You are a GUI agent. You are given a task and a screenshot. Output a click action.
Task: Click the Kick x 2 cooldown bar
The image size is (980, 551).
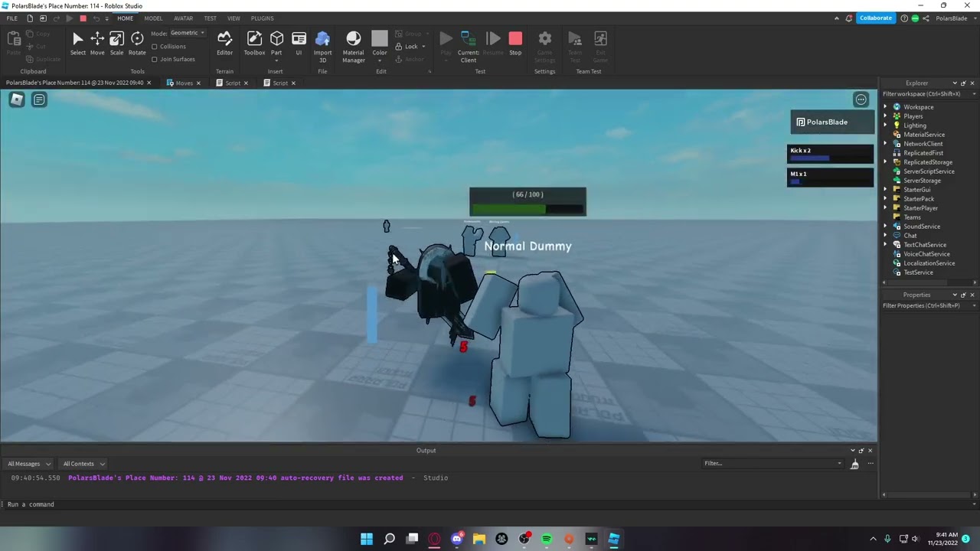(830, 154)
